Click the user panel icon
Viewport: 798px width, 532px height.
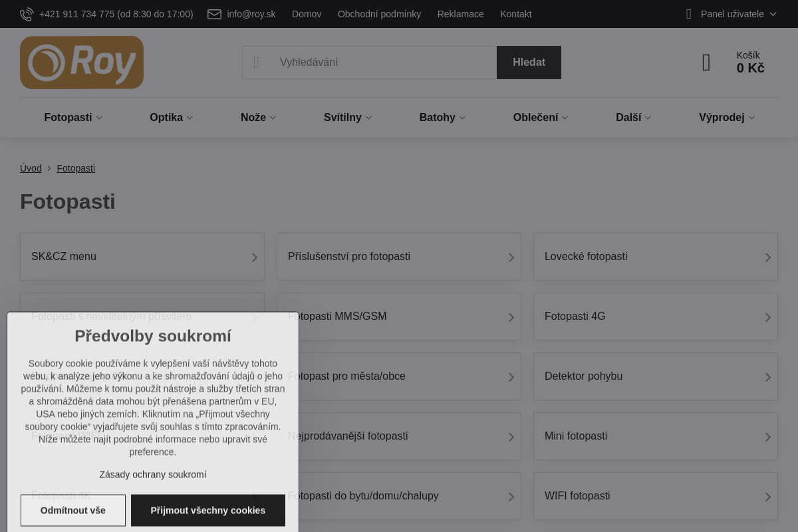(689, 14)
